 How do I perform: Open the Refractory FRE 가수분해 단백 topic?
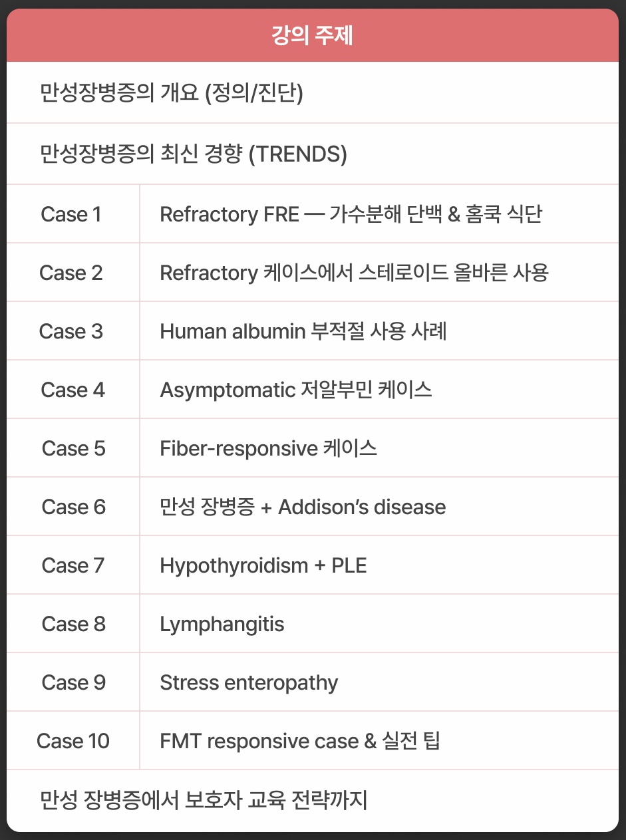point(351,214)
